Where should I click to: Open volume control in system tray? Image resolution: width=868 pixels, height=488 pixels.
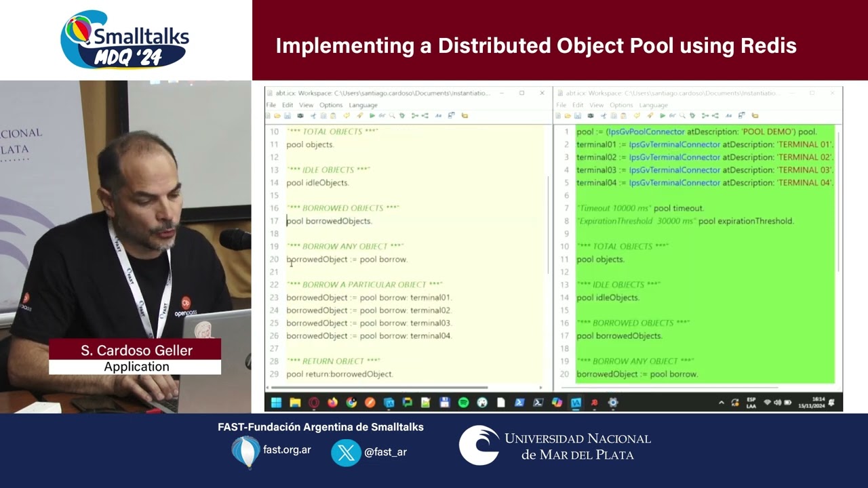[778, 403]
